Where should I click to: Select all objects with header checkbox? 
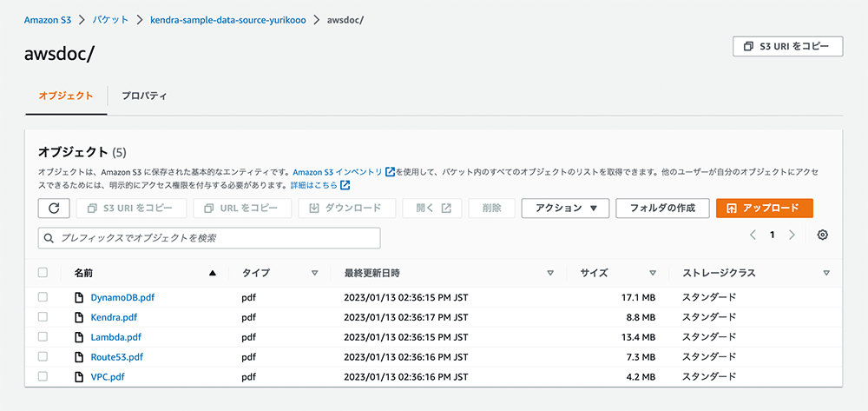click(43, 273)
